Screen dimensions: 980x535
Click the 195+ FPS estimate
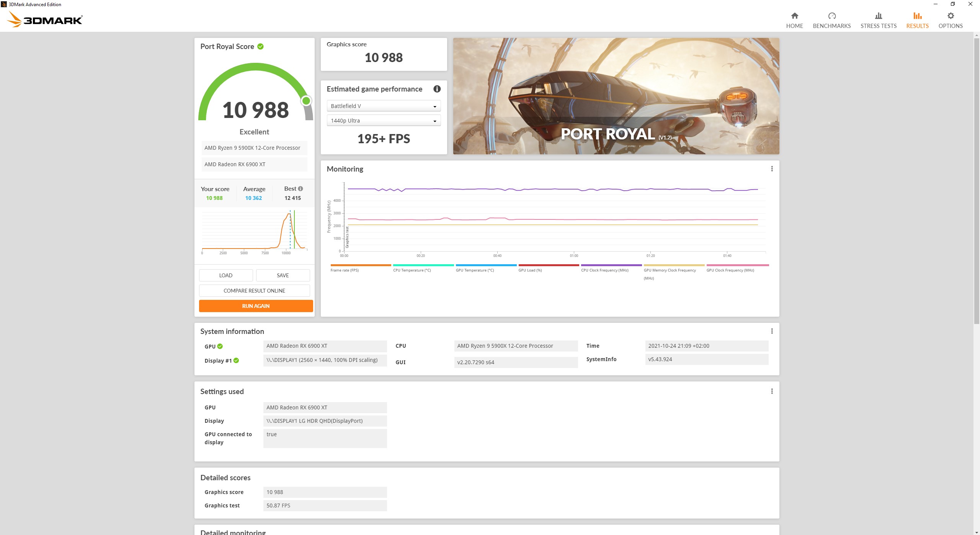pos(384,139)
